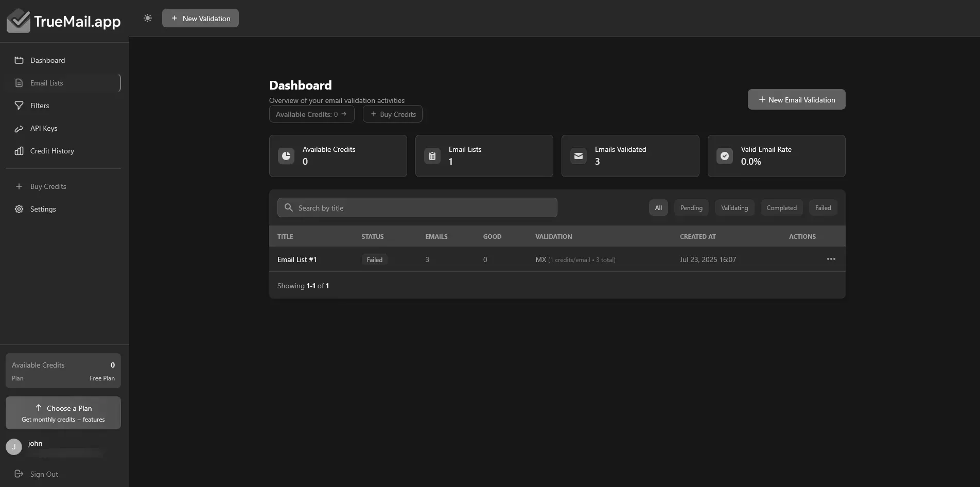This screenshot has height=487, width=980.
Task: Click the john username
Action: point(35,443)
